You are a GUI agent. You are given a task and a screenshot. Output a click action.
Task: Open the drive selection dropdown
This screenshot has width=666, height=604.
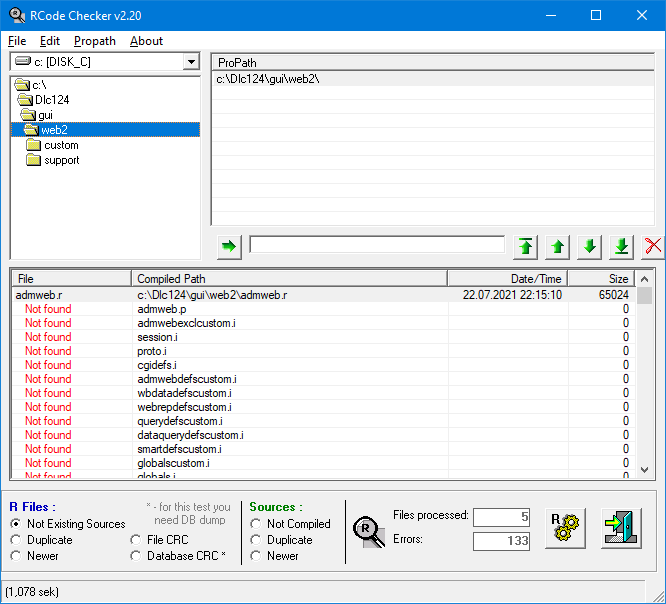tap(192, 62)
